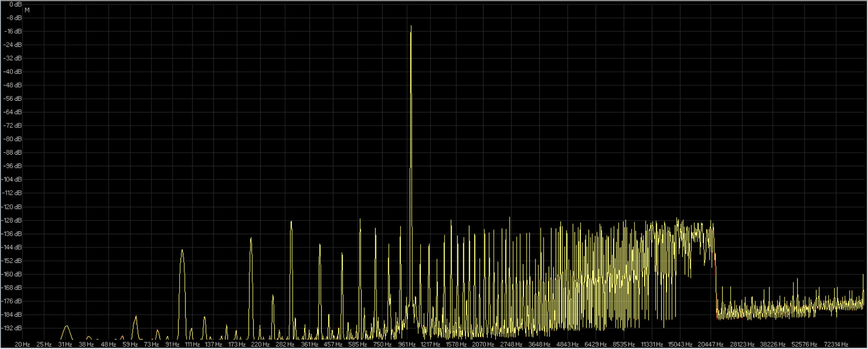868x349 pixels.
Task: Select the -56 dB axis label
Action: click(x=14, y=99)
